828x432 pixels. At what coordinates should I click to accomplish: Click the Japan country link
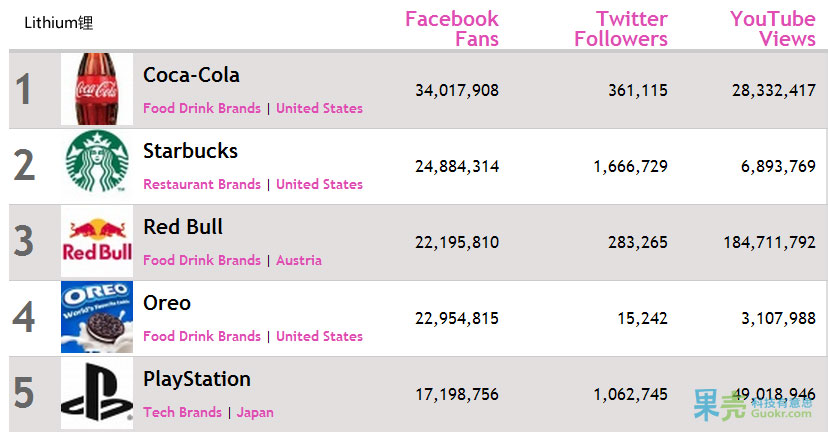point(255,412)
